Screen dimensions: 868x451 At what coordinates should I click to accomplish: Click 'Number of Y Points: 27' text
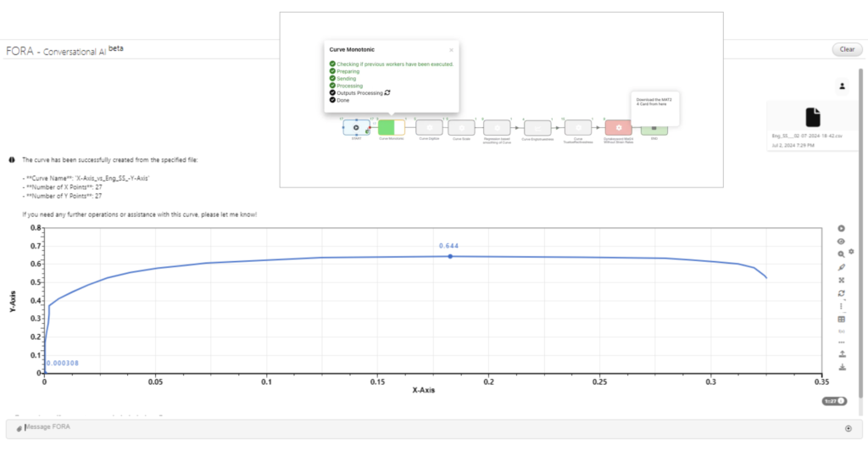(x=62, y=196)
